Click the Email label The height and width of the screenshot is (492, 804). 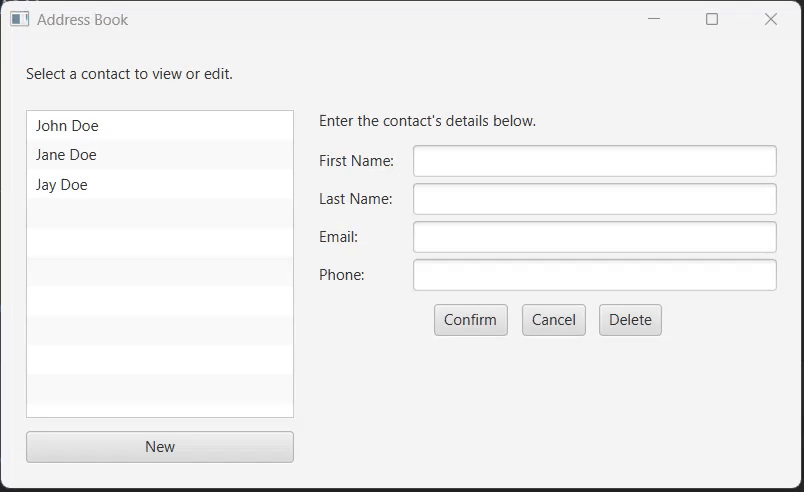pos(338,237)
